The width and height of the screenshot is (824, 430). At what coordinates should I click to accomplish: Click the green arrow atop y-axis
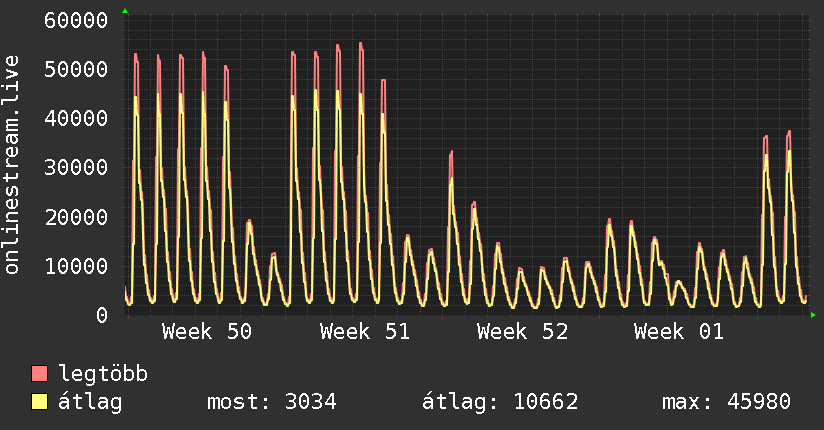tap(125, 11)
